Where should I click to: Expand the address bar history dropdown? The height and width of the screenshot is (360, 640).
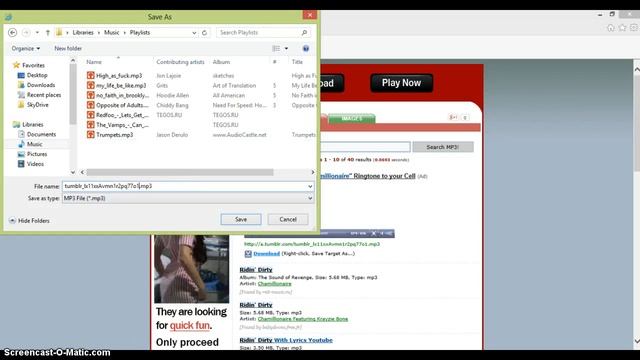pos(194,32)
